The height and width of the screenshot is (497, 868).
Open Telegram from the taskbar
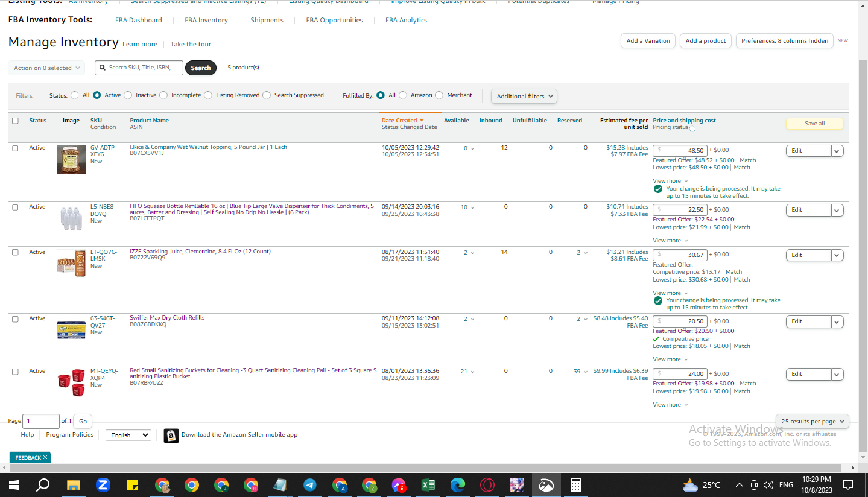310,485
